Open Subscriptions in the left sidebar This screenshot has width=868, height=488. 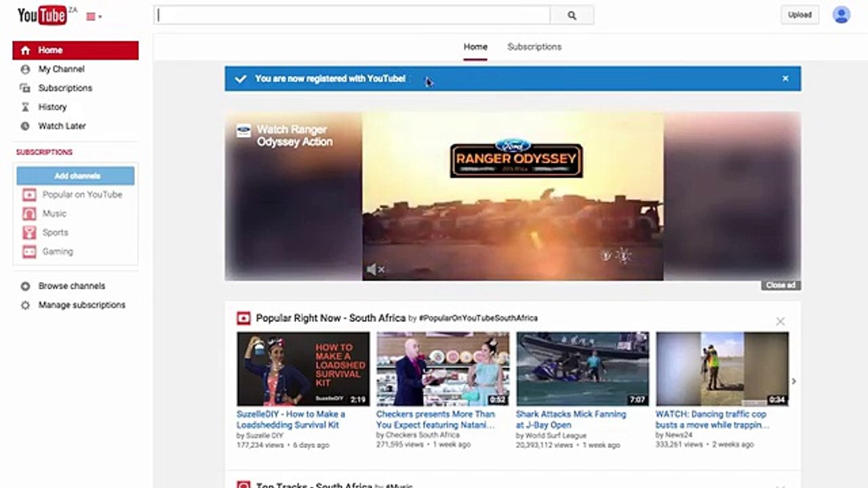coord(65,88)
